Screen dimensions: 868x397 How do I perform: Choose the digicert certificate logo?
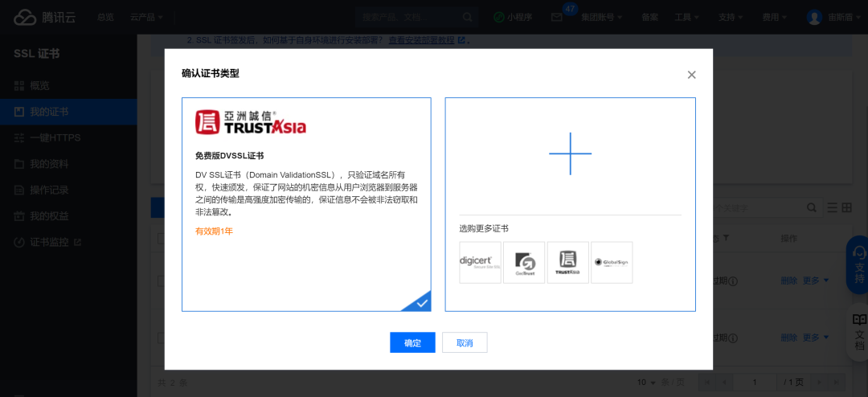(480, 263)
